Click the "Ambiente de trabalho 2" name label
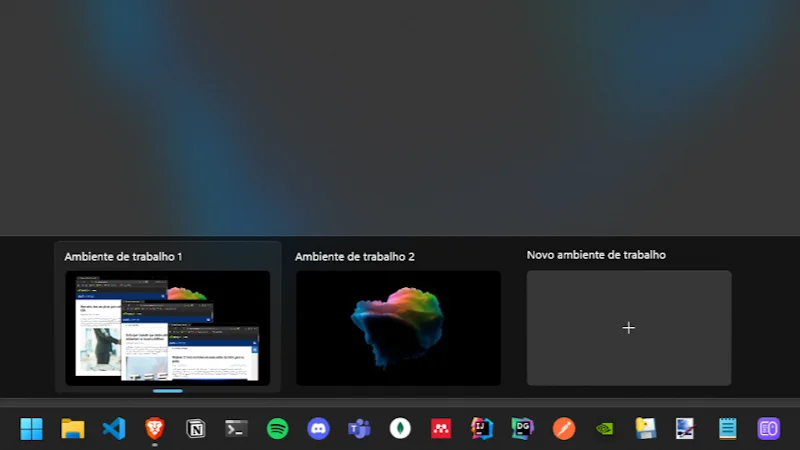The width and height of the screenshot is (800, 450). coord(355,257)
